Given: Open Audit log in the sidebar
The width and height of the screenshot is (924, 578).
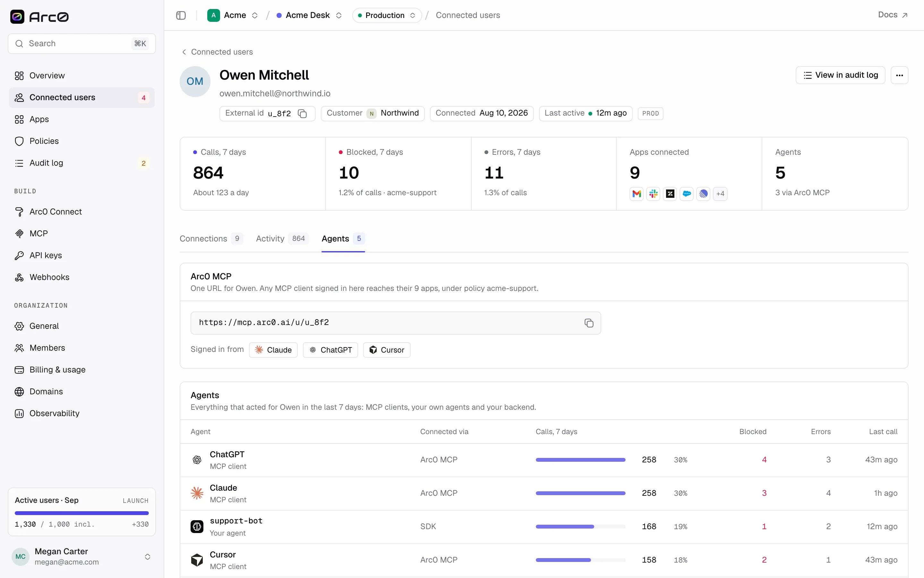Looking at the screenshot, I should click(x=82, y=163).
